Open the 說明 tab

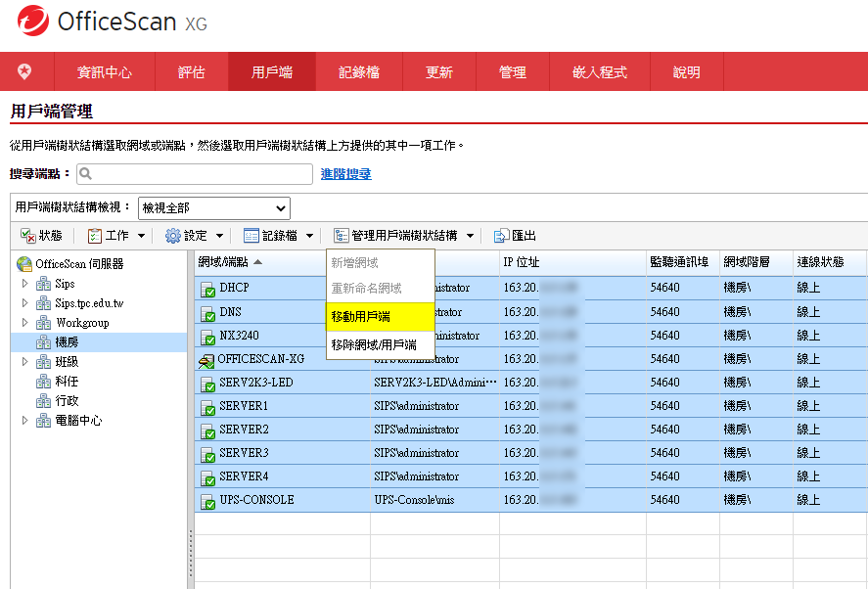pyautogui.click(x=686, y=71)
